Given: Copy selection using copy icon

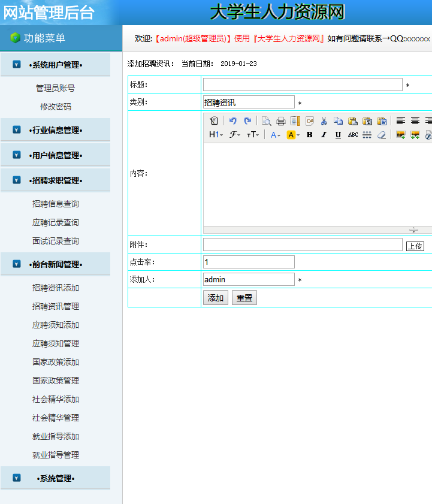Looking at the screenshot, I should (x=338, y=121).
